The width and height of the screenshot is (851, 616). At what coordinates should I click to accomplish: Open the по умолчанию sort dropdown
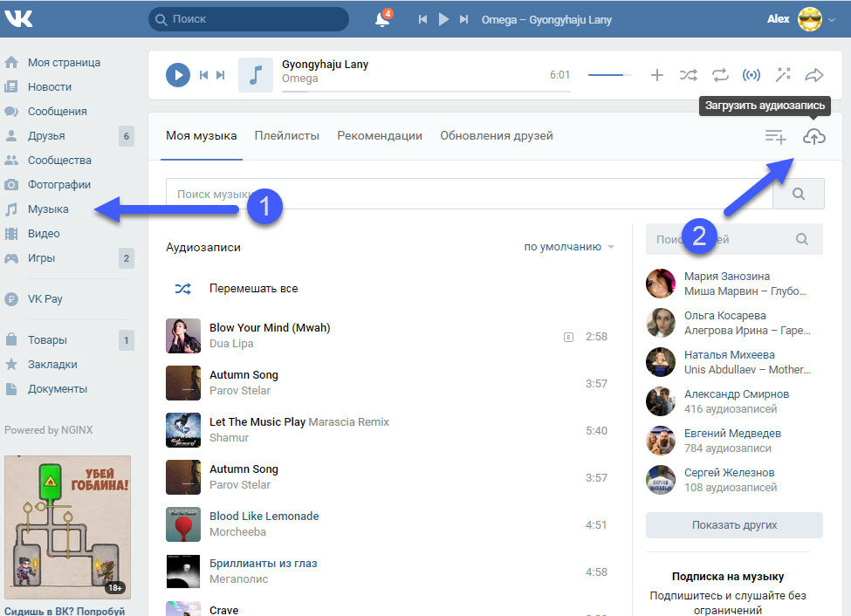point(569,247)
